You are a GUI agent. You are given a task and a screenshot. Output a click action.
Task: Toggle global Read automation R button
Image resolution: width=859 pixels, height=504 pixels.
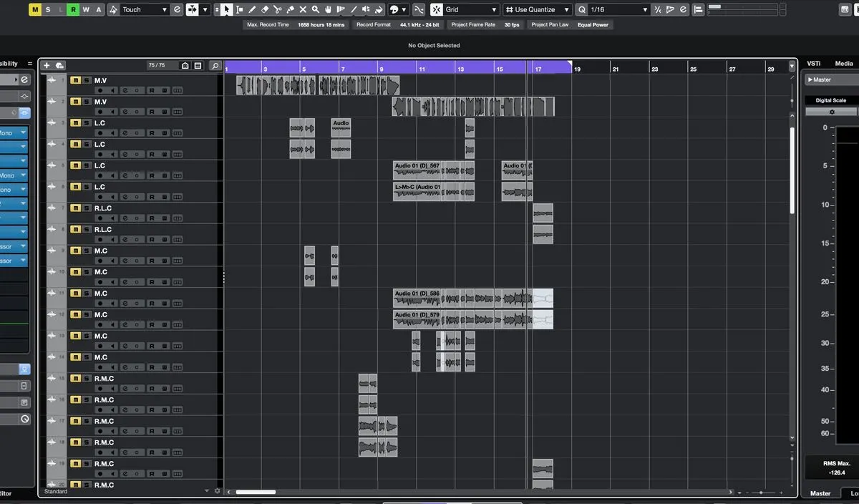(x=73, y=9)
